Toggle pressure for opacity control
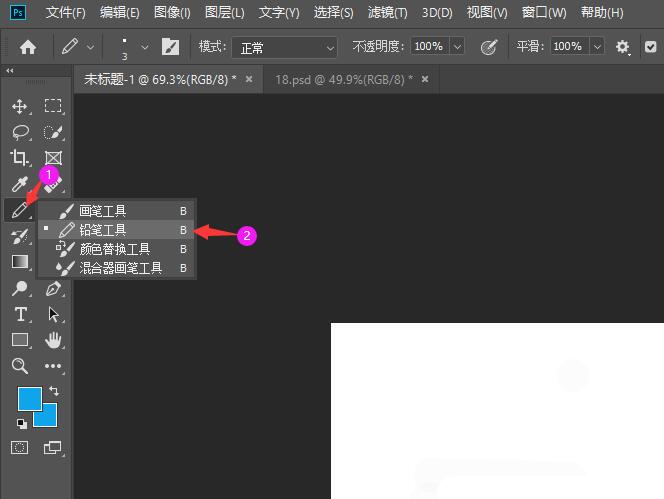 (489, 47)
